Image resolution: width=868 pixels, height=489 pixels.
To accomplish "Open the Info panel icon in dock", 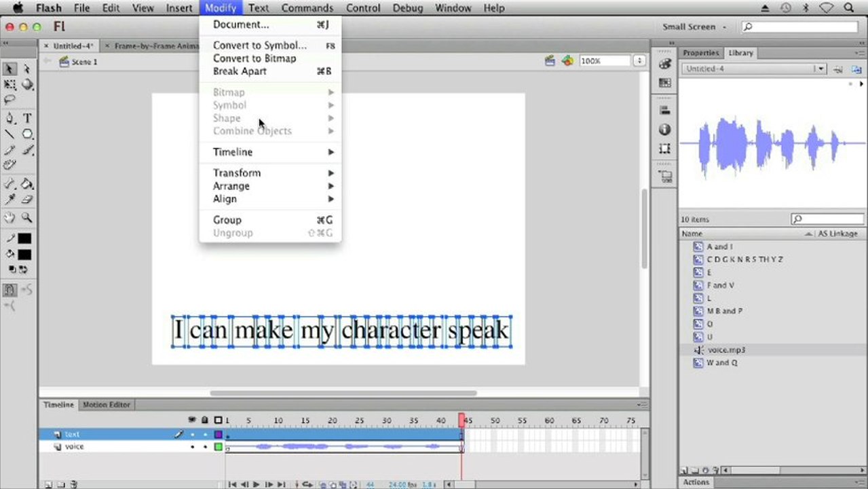I will pyautogui.click(x=665, y=129).
